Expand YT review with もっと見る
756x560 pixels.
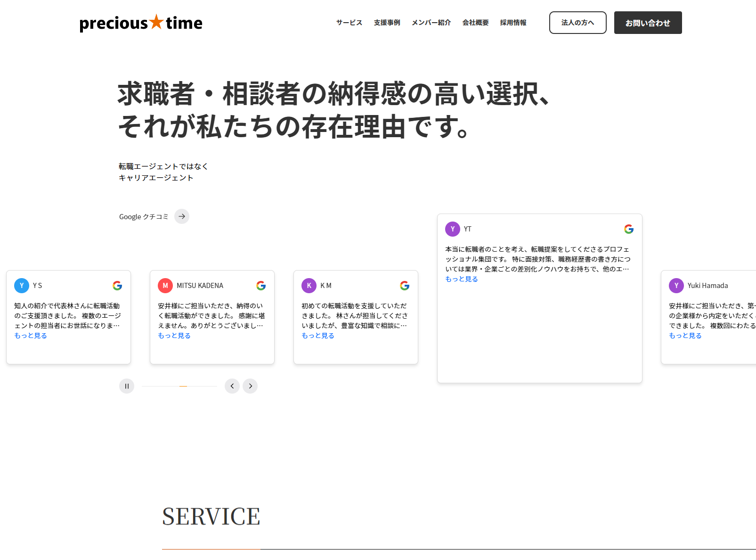click(462, 279)
